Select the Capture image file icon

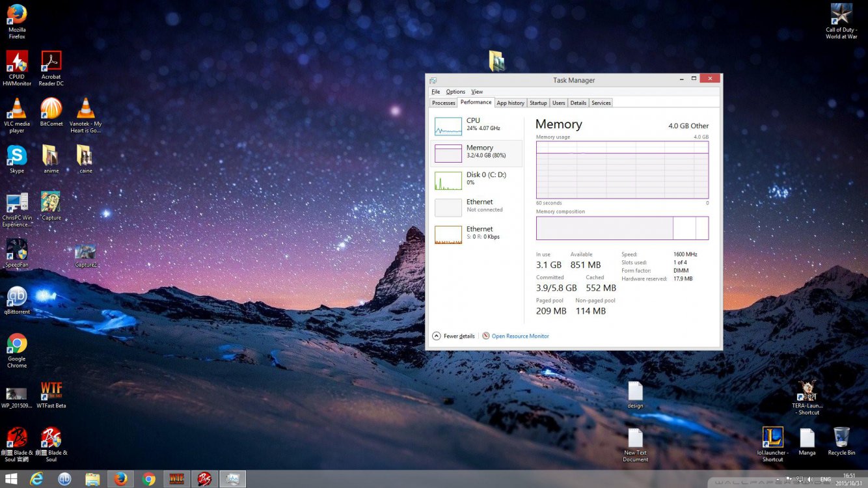click(51, 206)
